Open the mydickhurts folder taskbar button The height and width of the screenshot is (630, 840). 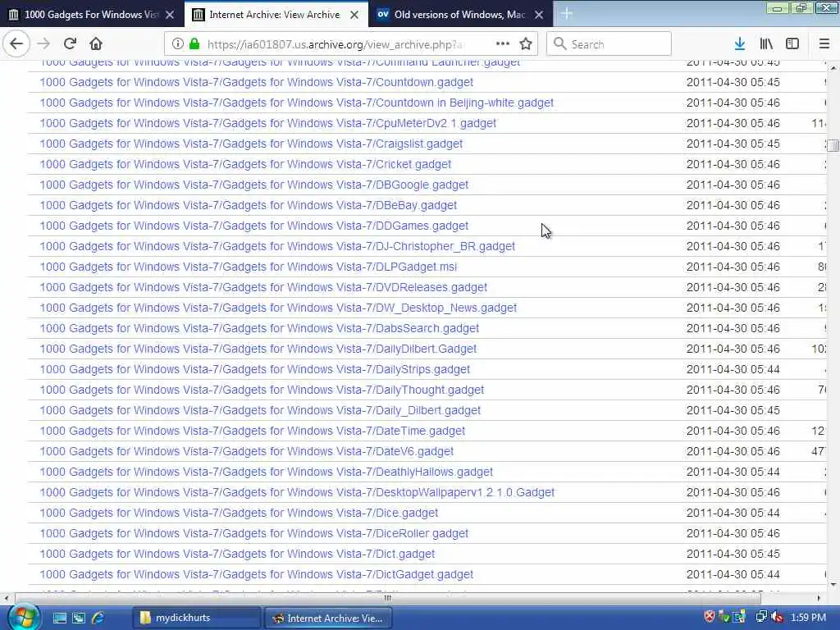pyautogui.click(x=197, y=618)
